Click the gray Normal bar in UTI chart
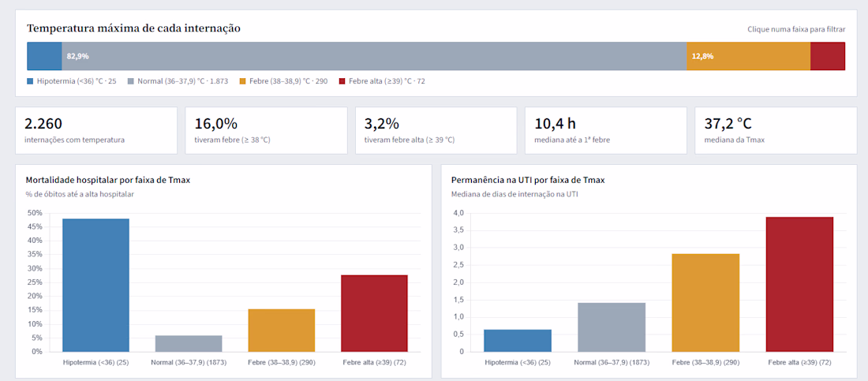868x381 pixels. point(612,327)
